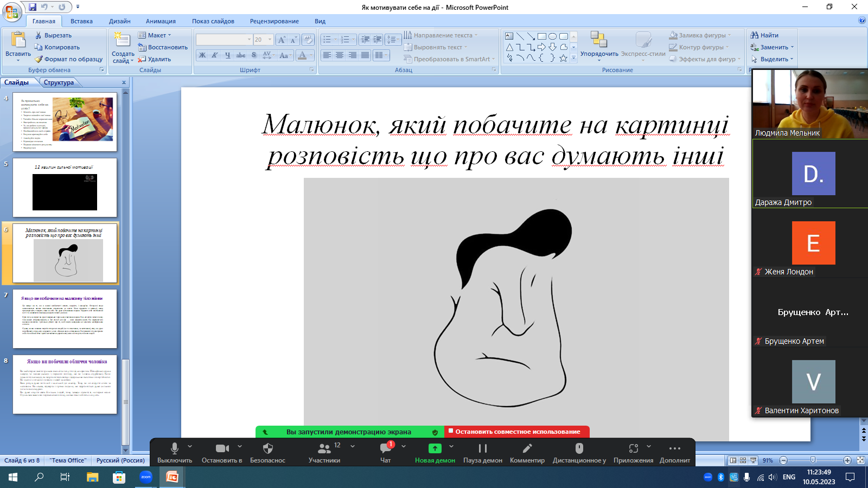Viewport: 868px width, 488px height.
Task: Toggle strikethrough (abc) formatting
Action: (x=241, y=55)
